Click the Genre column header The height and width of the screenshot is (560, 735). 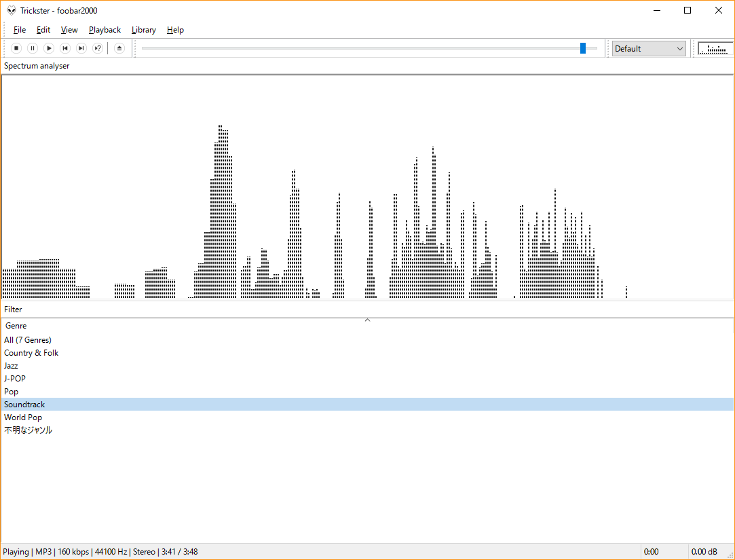16,326
